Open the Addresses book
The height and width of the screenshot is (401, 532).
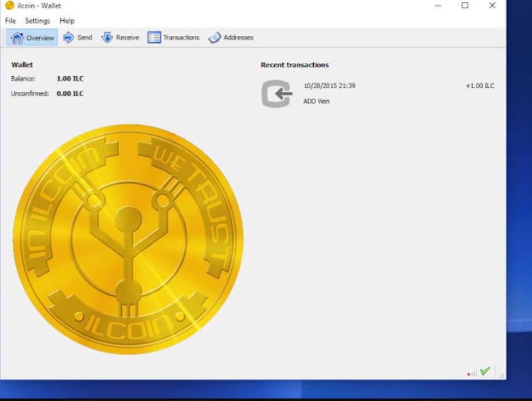point(231,37)
